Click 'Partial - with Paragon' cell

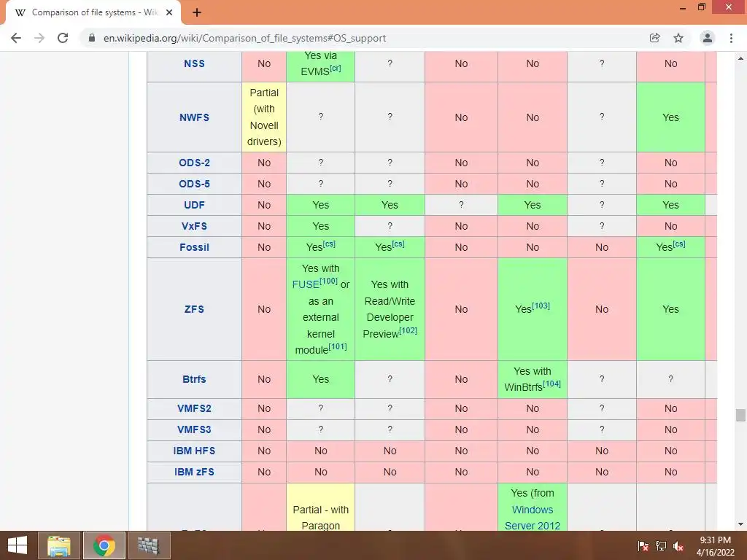321,507
